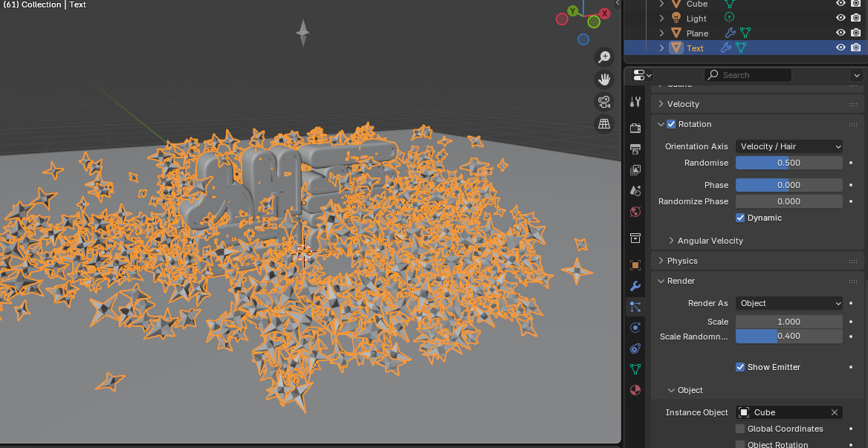Collapse the Object subpanel
The image size is (868, 448).
(x=671, y=391)
